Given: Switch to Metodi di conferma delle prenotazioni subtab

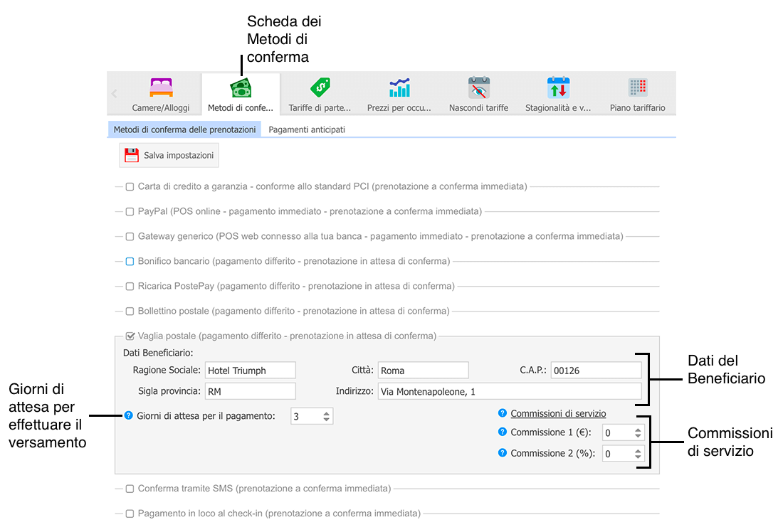Looking at the screenshot, I should pos(184,129).
